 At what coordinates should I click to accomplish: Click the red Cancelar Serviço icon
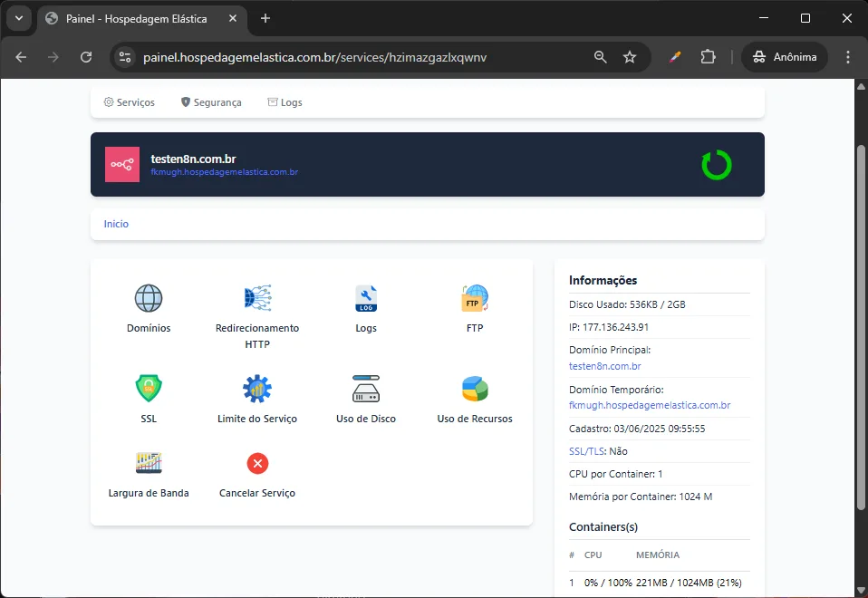point(257,464)
